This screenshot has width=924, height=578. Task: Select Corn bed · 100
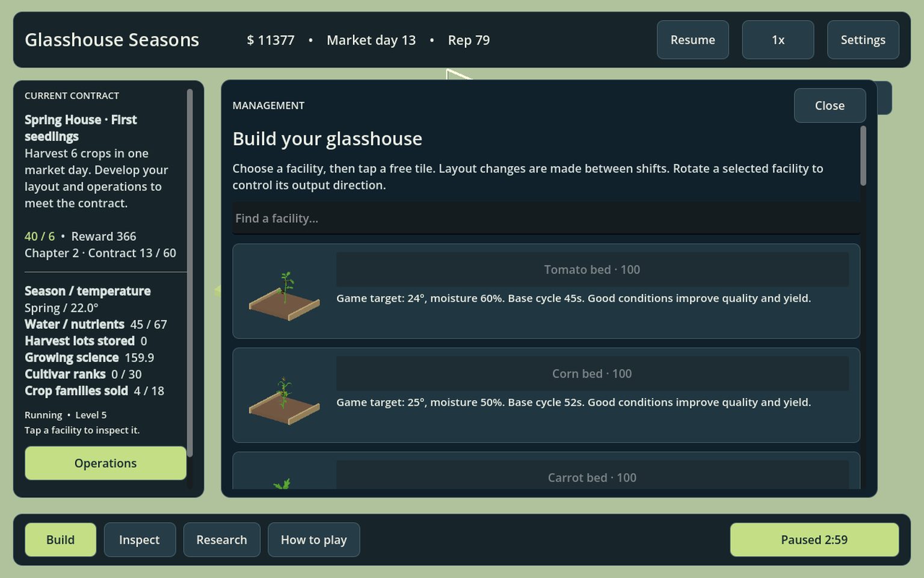[592, 374]
